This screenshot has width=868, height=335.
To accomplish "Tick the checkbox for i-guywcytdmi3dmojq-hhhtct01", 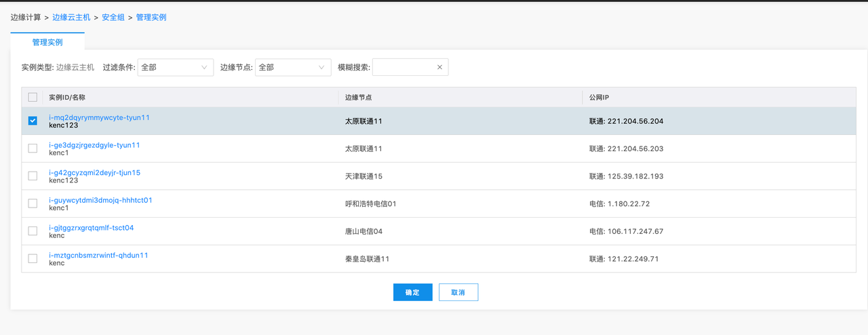I will click(33, 203).
